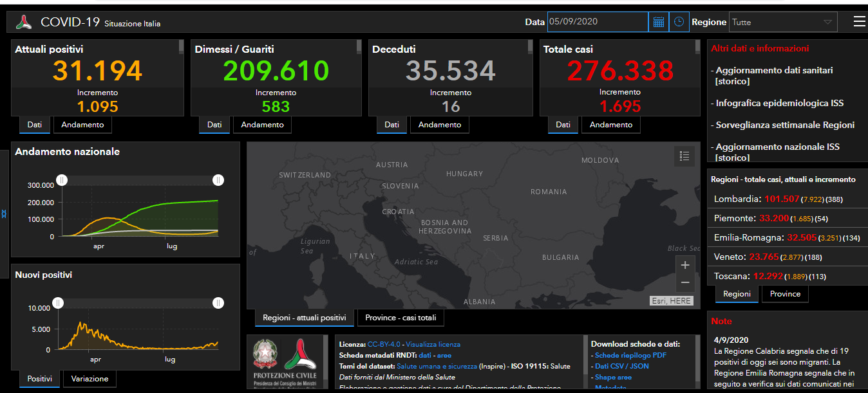The height and width of the screenshot is (393, 868).
Task: Click the clock time icon
Action: (679, 22)
